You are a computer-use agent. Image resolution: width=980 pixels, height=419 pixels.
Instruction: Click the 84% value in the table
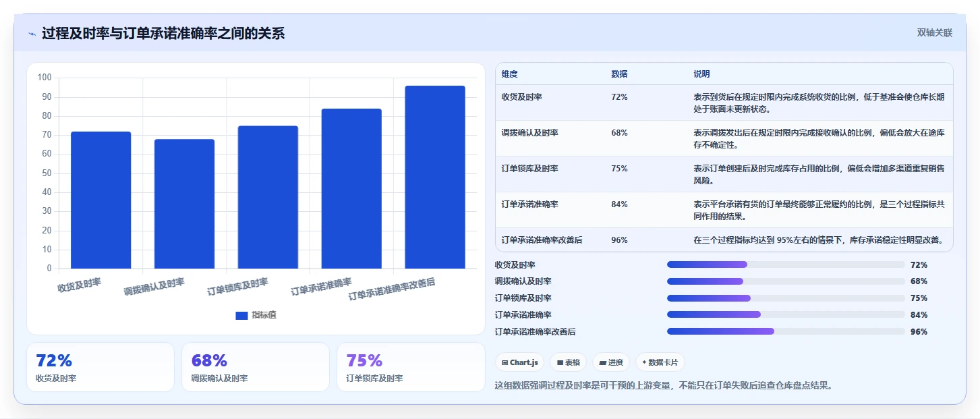click(x=619, y=204)
